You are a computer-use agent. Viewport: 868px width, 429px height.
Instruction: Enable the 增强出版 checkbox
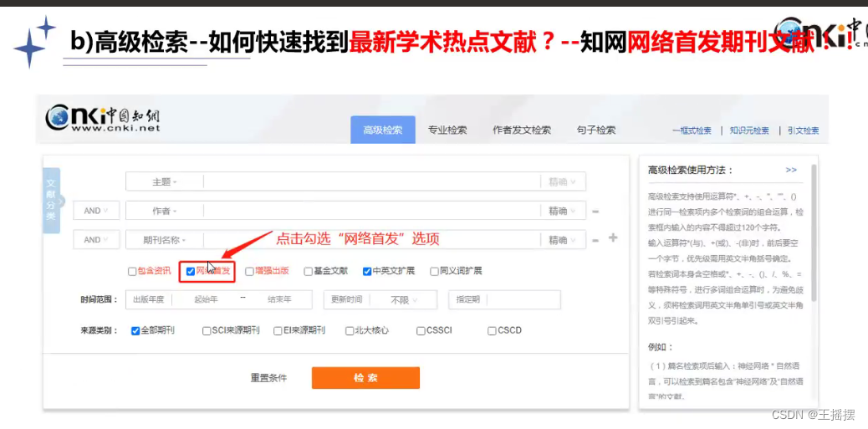(x=250, y=271)
